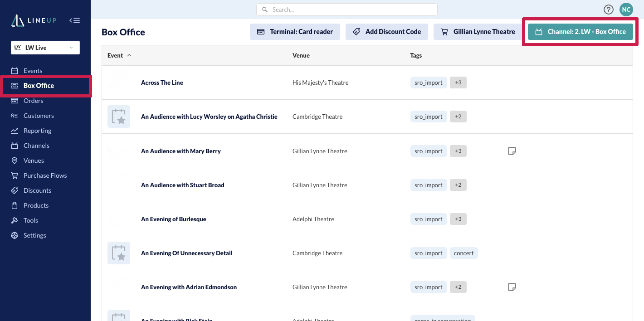The height and width of the screenshot is (321, 644).
Task: Click the magnifier icon in search bar
Action: tap(265, 10)
